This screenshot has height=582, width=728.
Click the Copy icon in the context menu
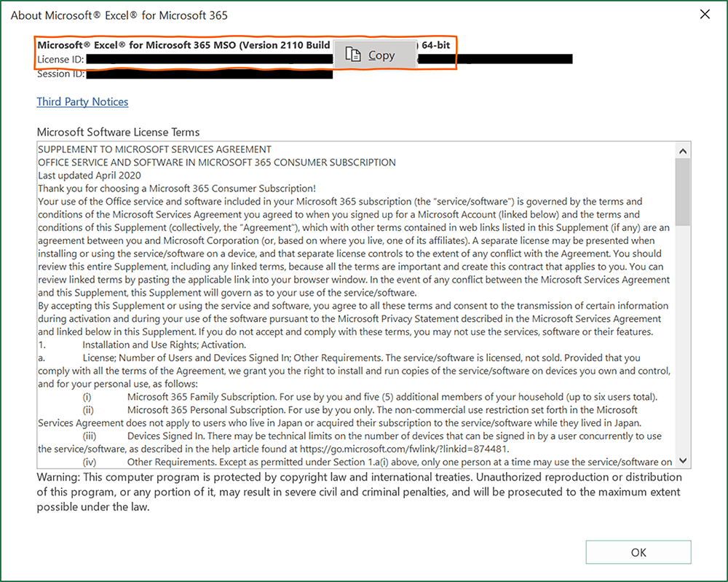(x=353, y=55)
